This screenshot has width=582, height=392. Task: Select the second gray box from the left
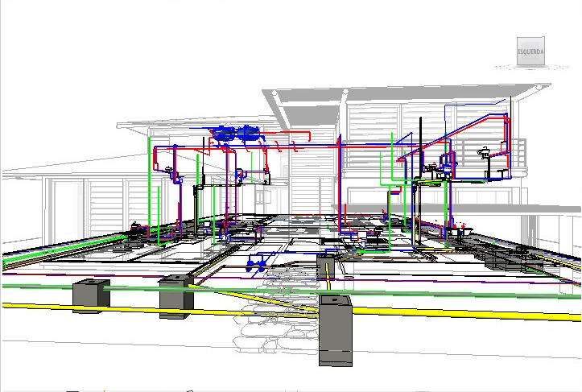(174, 296)
